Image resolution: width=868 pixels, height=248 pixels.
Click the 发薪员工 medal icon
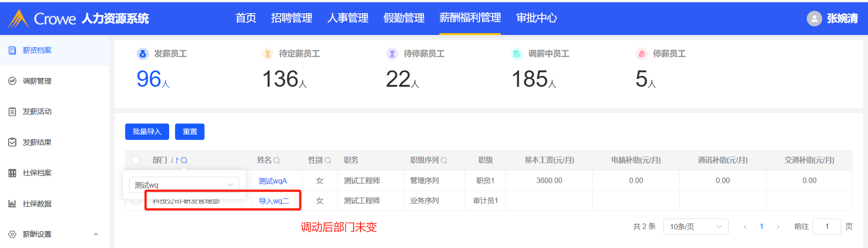point(142,54)
